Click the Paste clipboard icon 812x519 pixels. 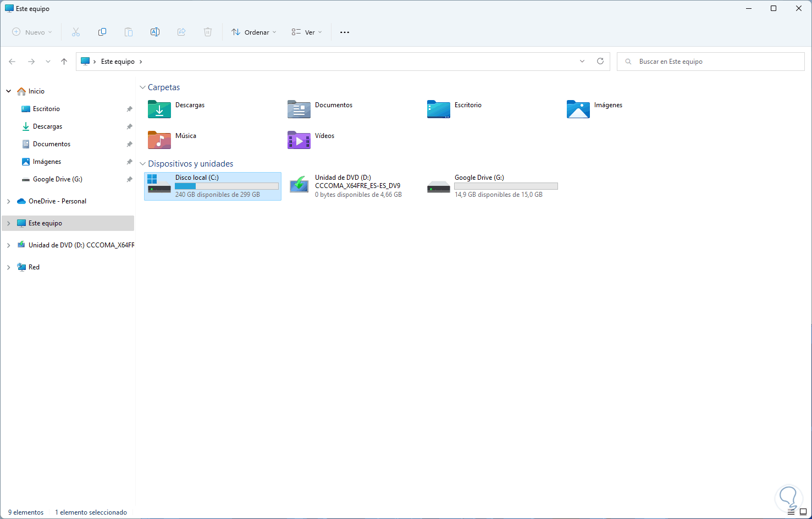pyautogui.click(x=129, y=32)
